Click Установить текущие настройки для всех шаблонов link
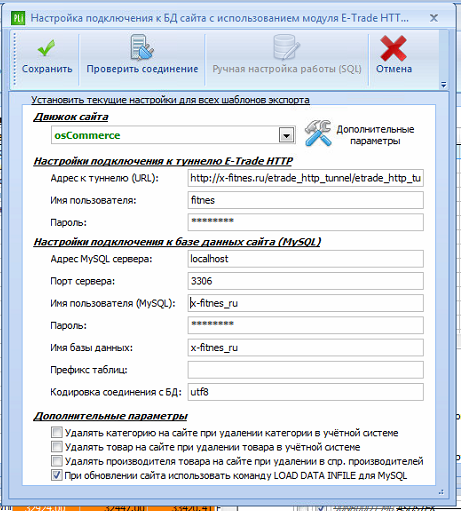 (170, 100)
